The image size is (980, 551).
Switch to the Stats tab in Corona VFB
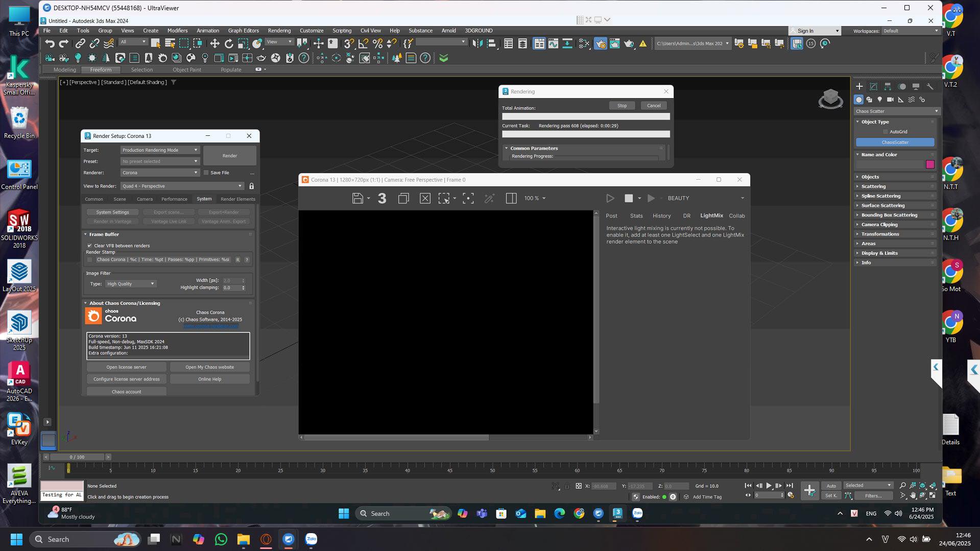coord(636,216)
